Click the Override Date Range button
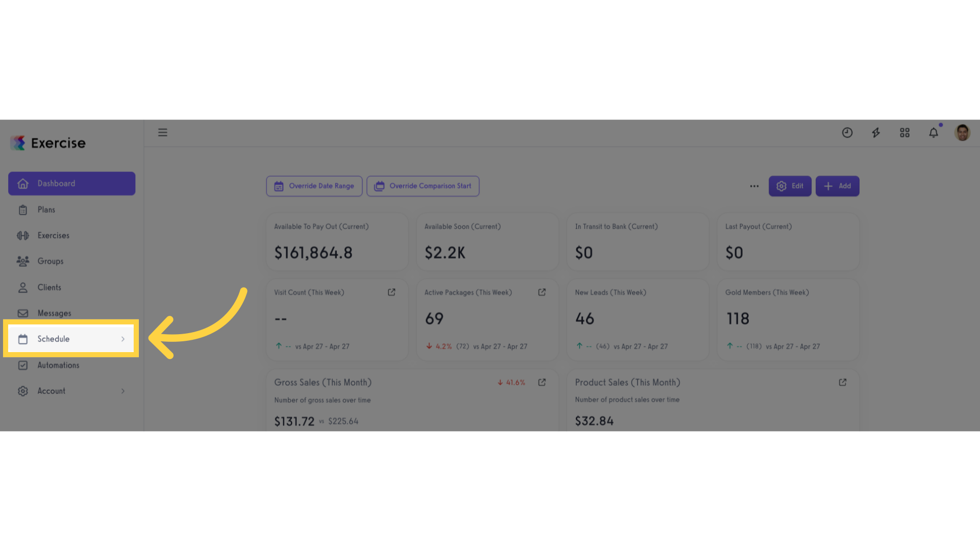Viewport: 980px width, 551px height. pyautogui.click(x=314, y=186)
